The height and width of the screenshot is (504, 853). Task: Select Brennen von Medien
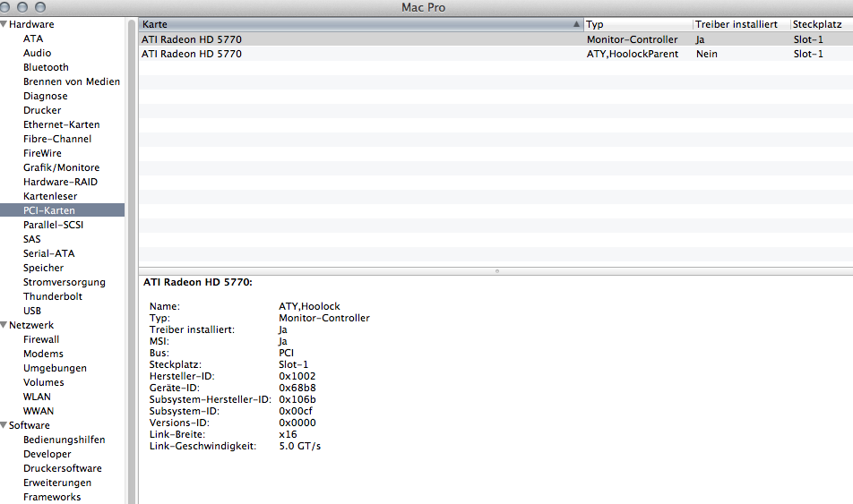tap(72, 81)
